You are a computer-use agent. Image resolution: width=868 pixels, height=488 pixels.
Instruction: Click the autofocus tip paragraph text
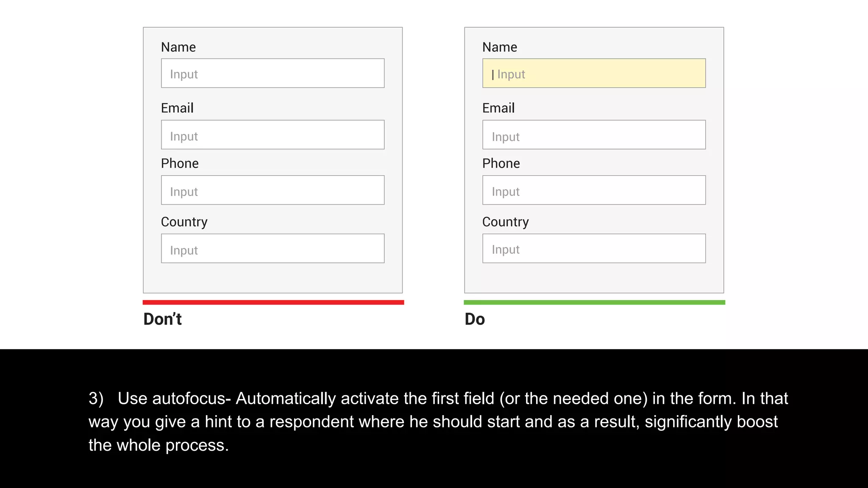438,422
